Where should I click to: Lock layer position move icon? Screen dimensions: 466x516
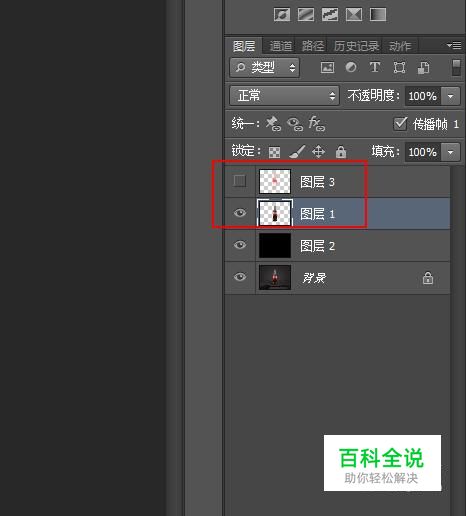click(318, 152)
